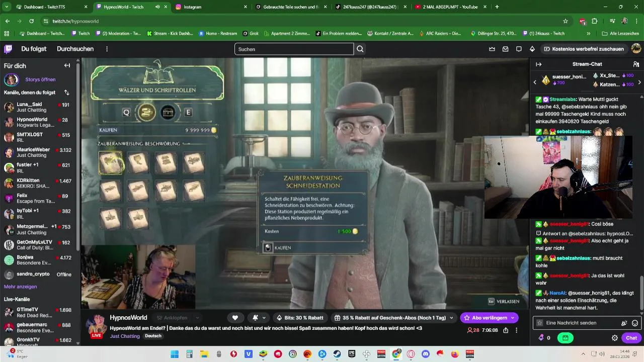Click the Chrome address bar URL
Viewport: 644px width, 362px height.
click(x=75, y=21)
